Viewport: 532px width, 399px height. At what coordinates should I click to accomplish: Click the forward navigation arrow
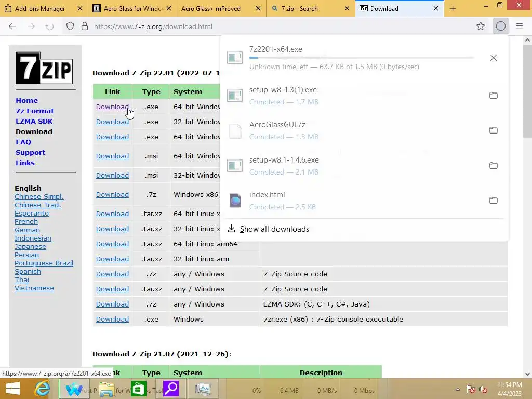click(x=31, y=26)
